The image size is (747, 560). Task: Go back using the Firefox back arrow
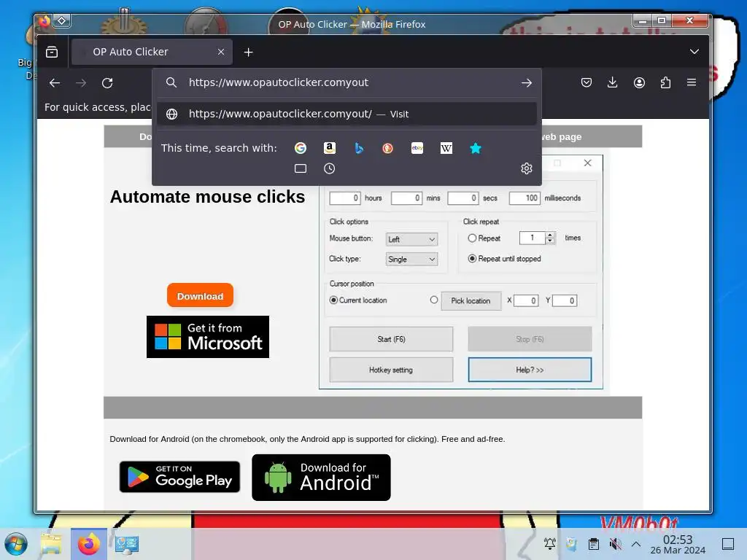coord(55,83)
